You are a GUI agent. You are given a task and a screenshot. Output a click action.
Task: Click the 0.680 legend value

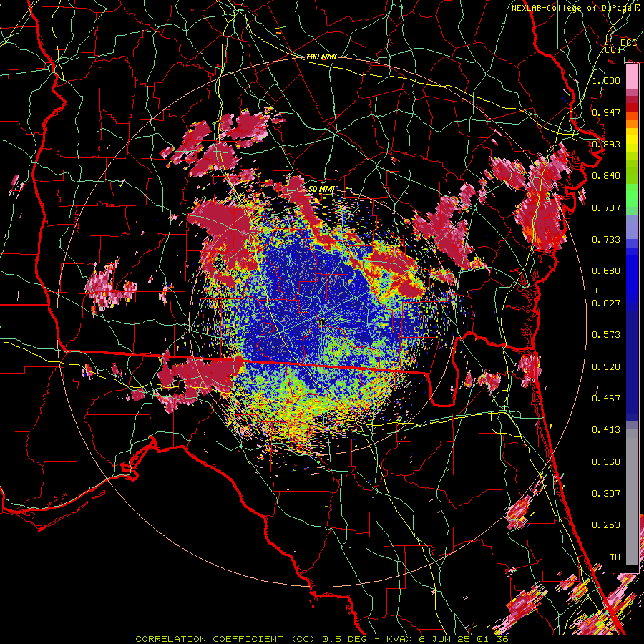[x=606, y=271]
